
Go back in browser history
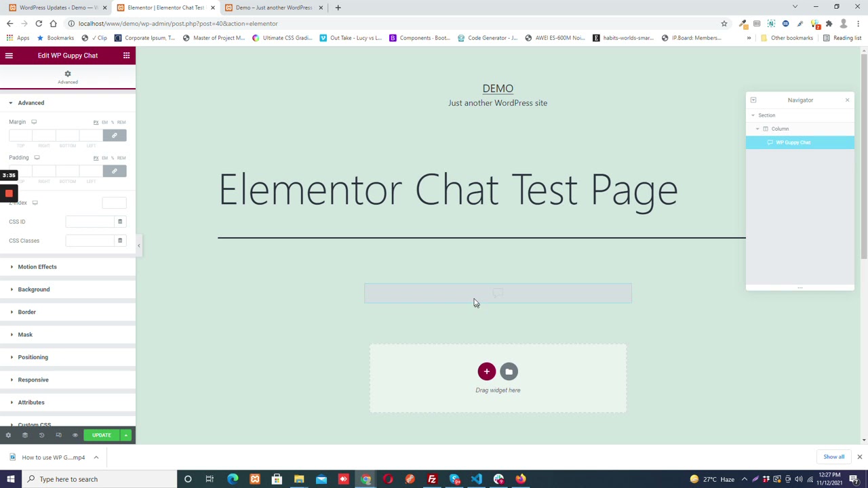coord(9,24)
